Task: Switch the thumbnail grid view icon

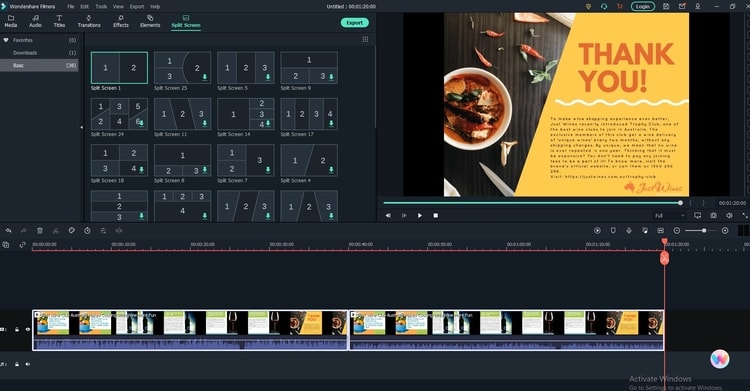Action: [x=365, y=39]
